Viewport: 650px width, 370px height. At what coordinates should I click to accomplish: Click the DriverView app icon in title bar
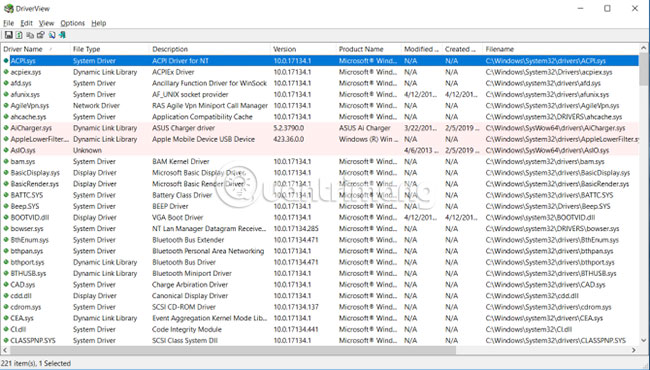click(x=8, y=8)
